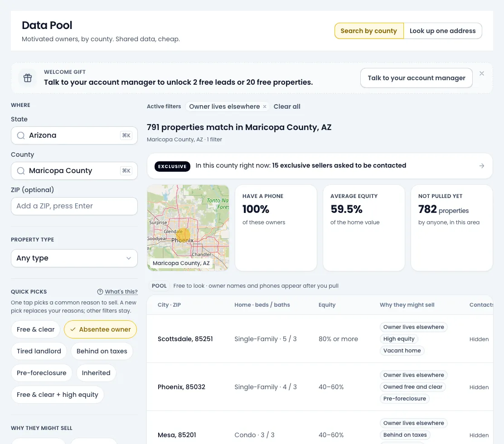The width and height of the screenshot is (504, 444).
Task: Click the checkmark on Absentee owner
Action: click(73, 329)
